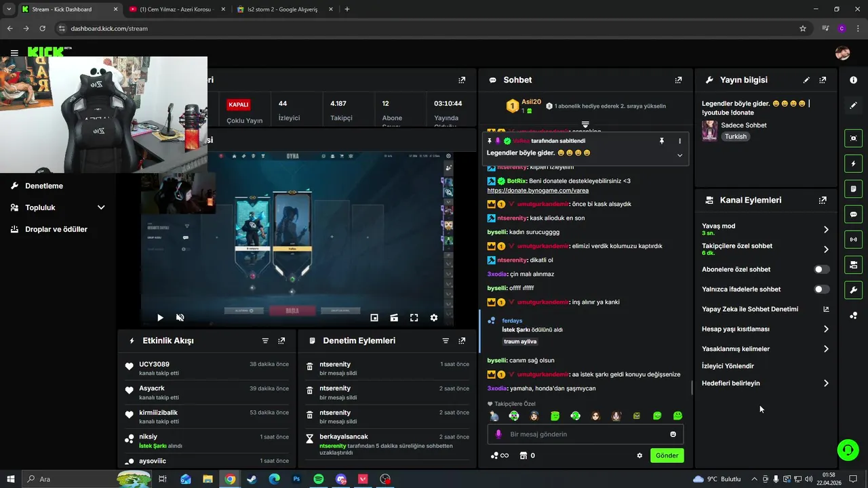Pop out the Sohbet chat panel

point(678,80)
